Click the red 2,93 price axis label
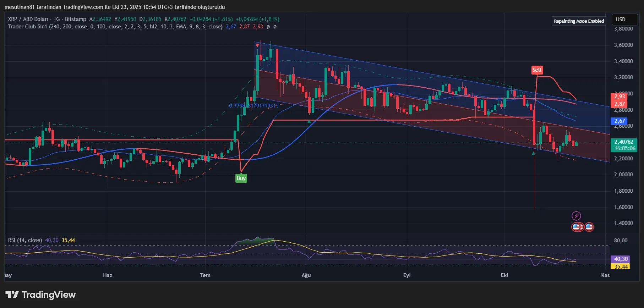644x308 pixels. point(620,97)
